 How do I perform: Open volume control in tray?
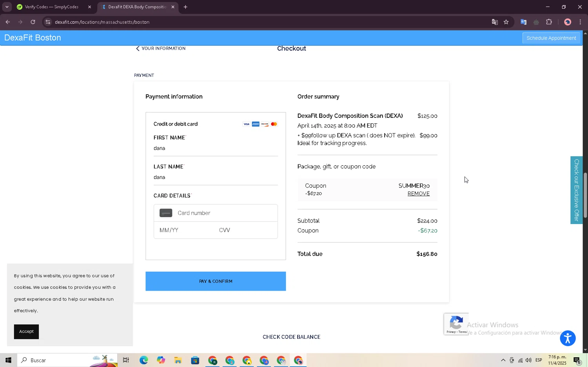[528, 360]
